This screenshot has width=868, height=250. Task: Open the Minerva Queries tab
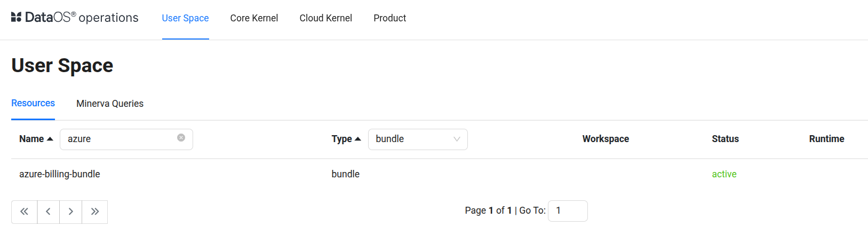pos(110,104)
